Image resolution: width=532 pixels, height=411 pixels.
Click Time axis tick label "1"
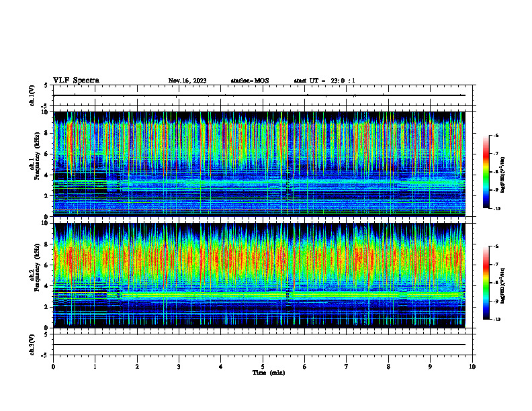pyautogui.click(x=95, y=367)
